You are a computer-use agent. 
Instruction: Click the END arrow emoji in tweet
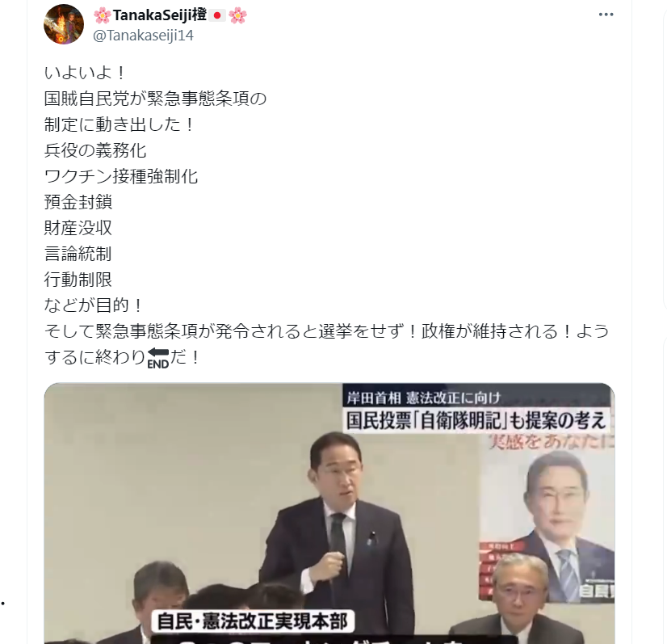pyautogui.click(x=157, y=357)
